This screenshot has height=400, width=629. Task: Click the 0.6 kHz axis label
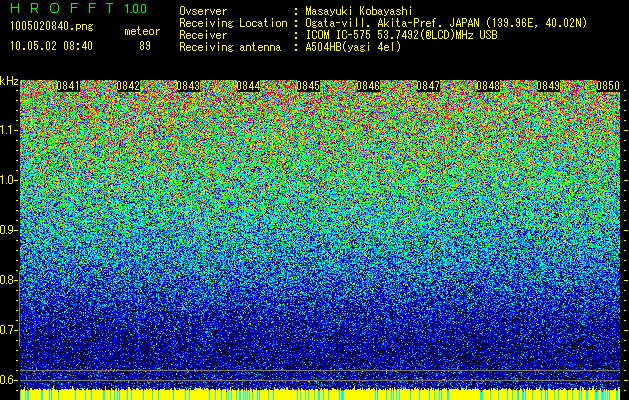tap(9, 380)
